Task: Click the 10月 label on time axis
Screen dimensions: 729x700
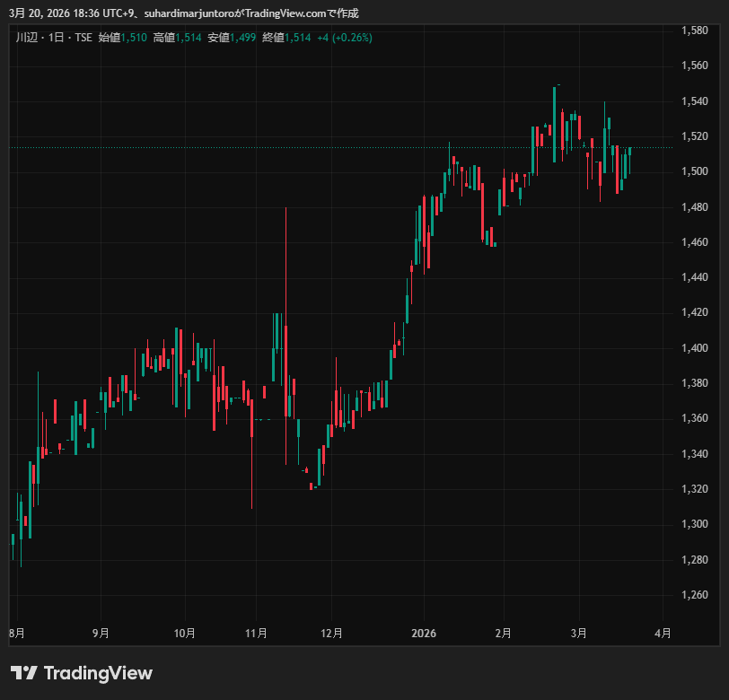Action: [x=185, y=633]
